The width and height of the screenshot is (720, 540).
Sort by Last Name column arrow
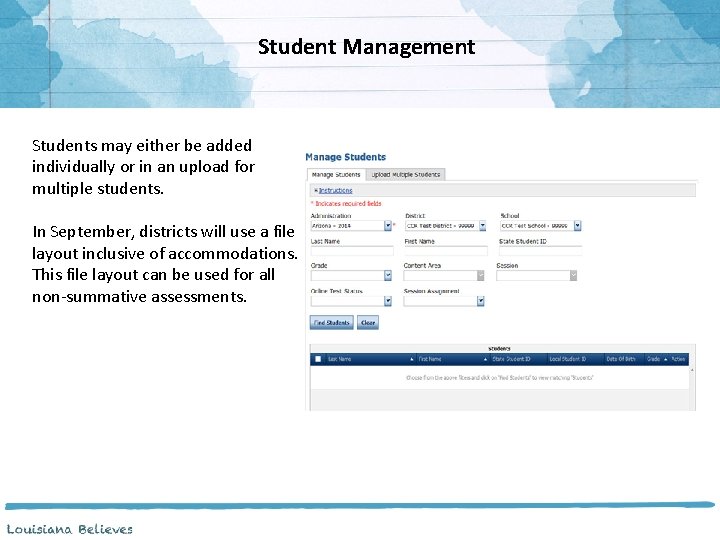[x=411, y=359]
